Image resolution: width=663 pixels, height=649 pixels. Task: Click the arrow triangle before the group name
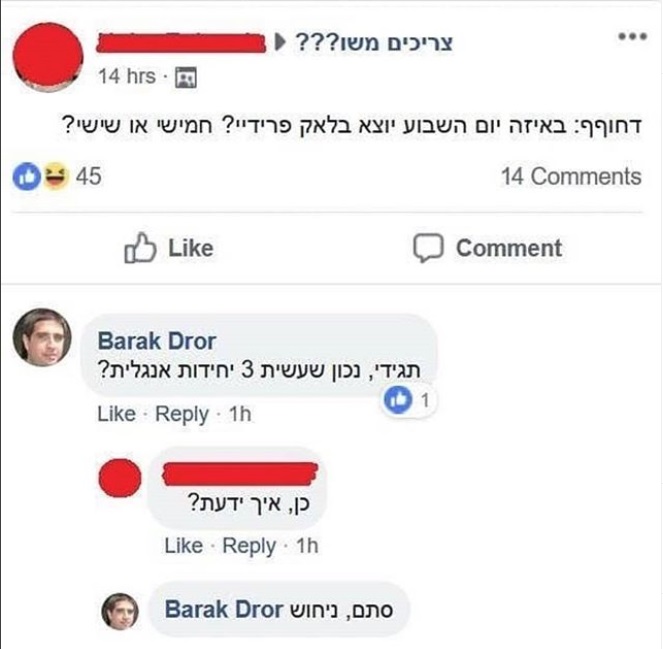coord(279,42)
